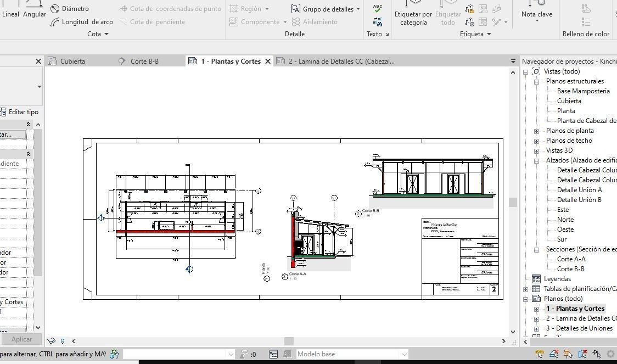This screenshot has height=364, width=617.
Task: Select Norte elevation in project browser
Action: [x=565, y=220]
